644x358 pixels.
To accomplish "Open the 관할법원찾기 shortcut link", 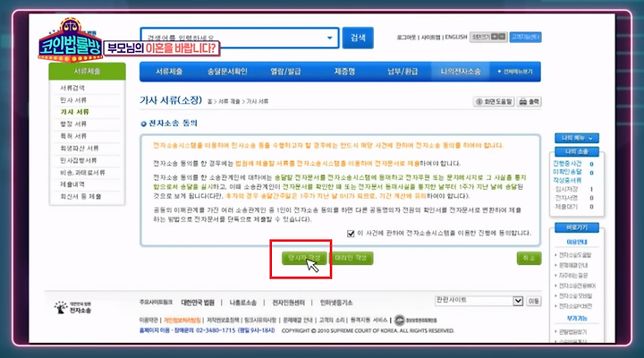I will [573, 332].
